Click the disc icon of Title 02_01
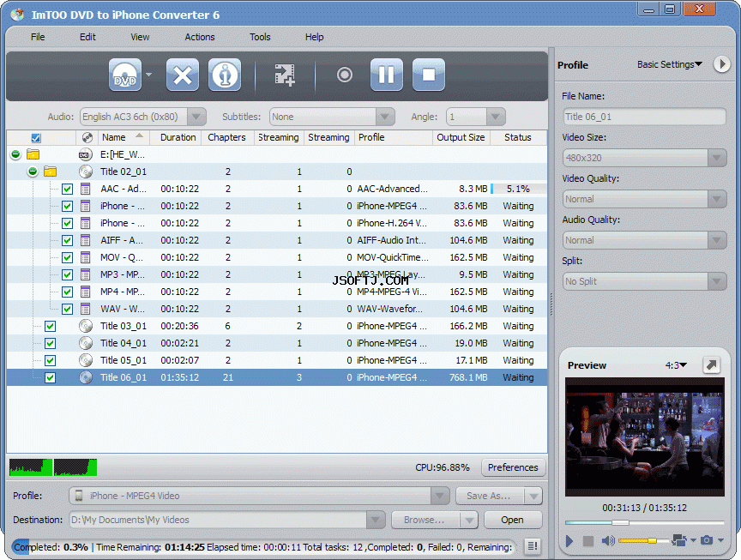Image resolution: width=741 pixels, height=560 pixels. click(86, 172)
